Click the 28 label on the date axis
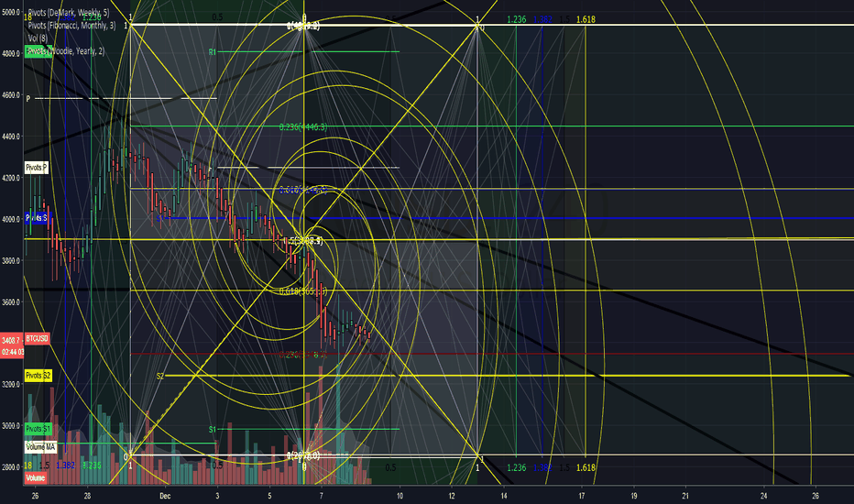 pyautogui.click(x=87, y=496)
